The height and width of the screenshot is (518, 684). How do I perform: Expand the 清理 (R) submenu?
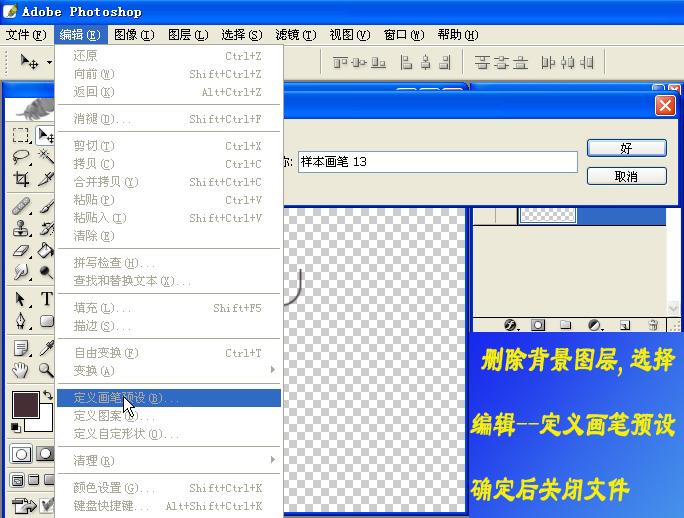point(169,460)
